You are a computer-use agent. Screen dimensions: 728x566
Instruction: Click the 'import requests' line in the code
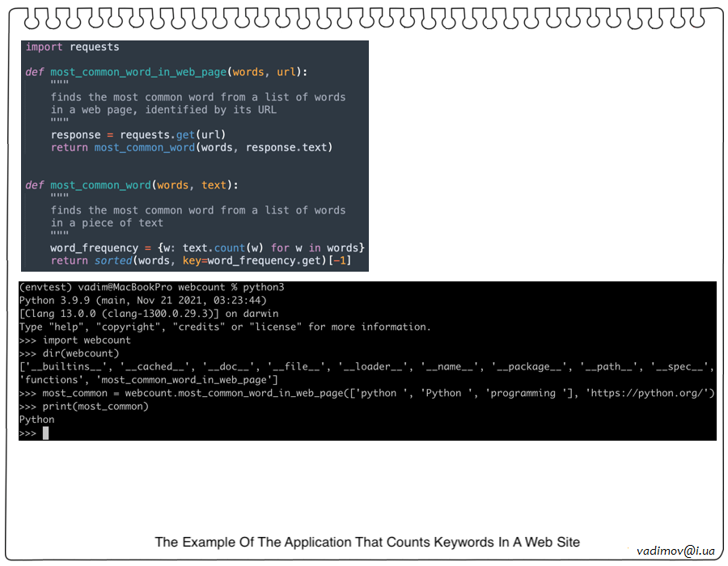pos(72,47)
